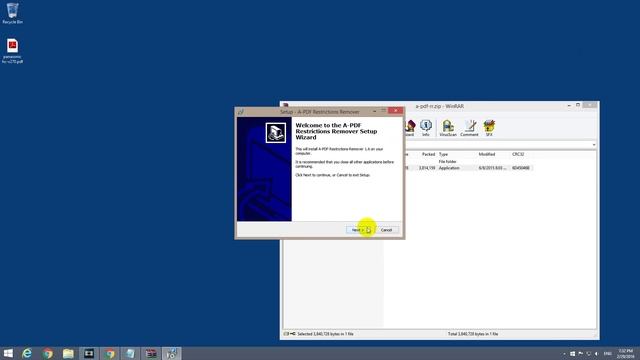Select the SFX tool in WinRAR

coord(489,128)
